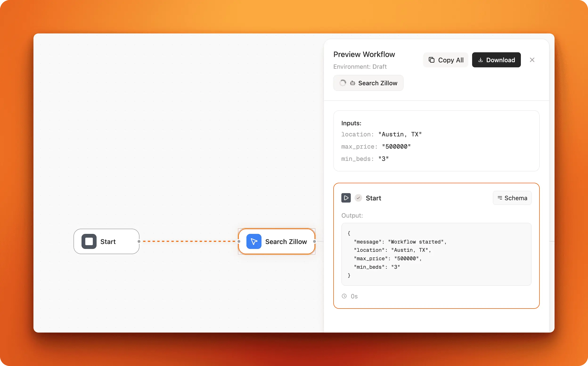Toggle the checkmark status circle beside Start
The width and height of the screenshot is (588, 366).
[358, 198]
